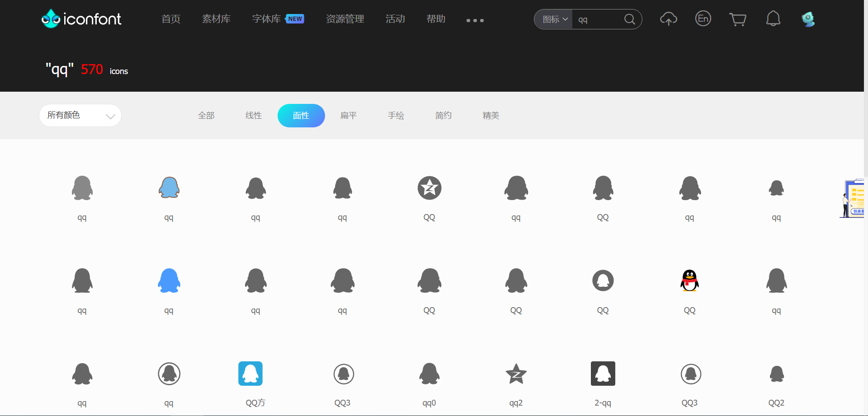This screenshot has width=868, height=416.
Task: Open the floating illustration widget at right edge
Action: tap(853, 198)
